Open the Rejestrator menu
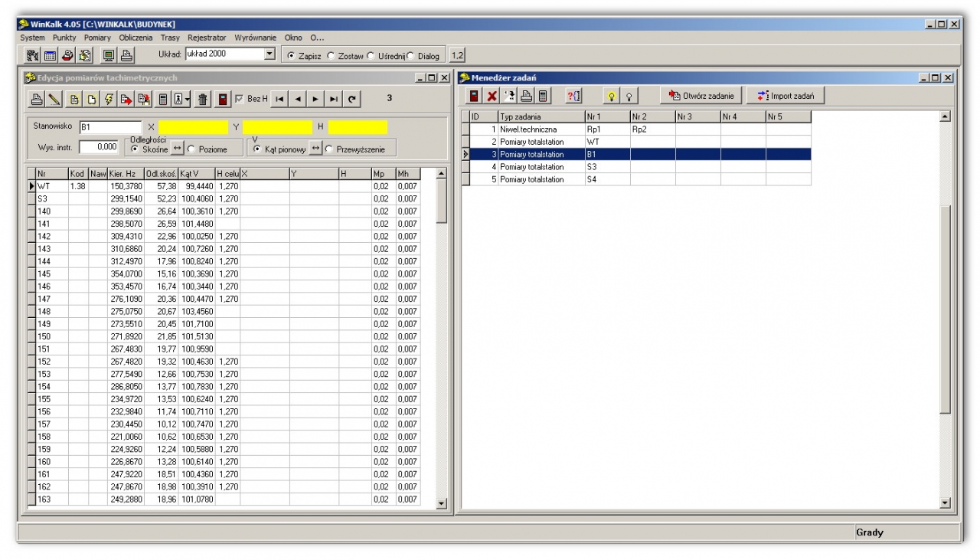 tap(207, 38)
